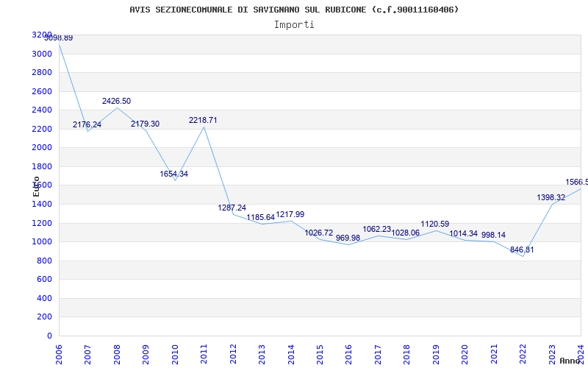Select the 969.98 label for 2016
Screen dimensions: 588x368
click(348, 238)
